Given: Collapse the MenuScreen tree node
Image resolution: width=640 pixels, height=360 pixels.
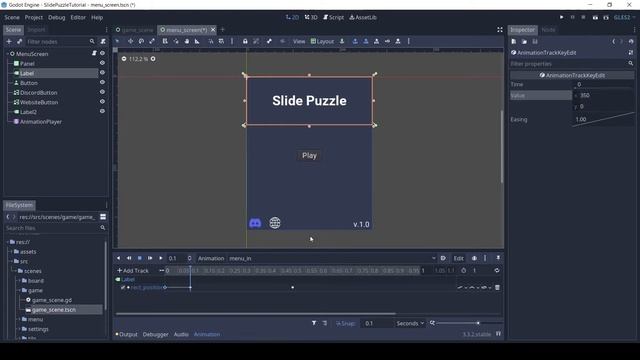Looking at the screenshot, I should pyautogui.click(x=7, y=53).
